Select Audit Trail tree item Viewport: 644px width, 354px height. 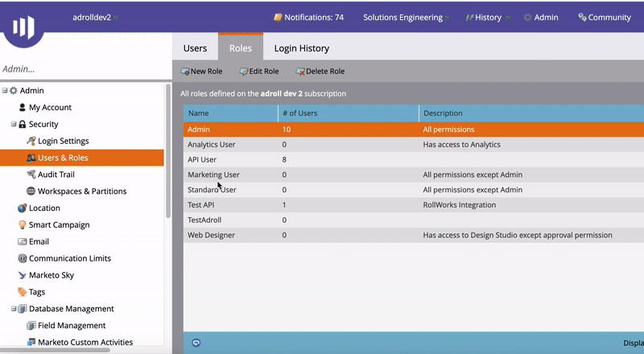point(56,174)
